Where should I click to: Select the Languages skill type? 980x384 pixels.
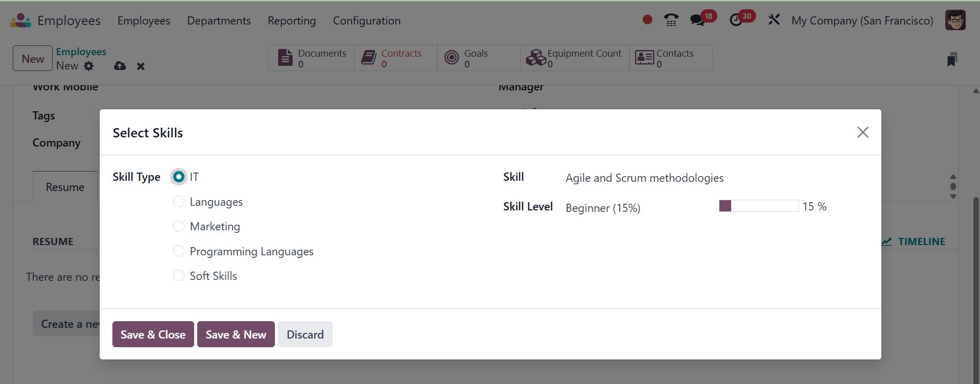179,202
